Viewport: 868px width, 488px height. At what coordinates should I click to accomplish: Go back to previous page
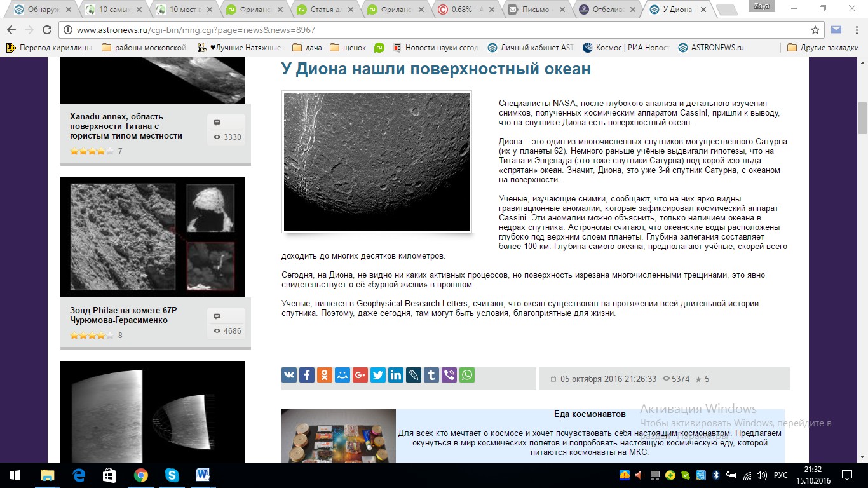[x=11, y=30]
